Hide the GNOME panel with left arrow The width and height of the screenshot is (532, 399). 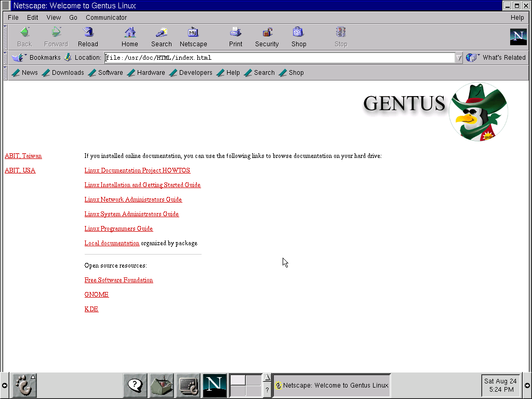click(x=4, y=385)
